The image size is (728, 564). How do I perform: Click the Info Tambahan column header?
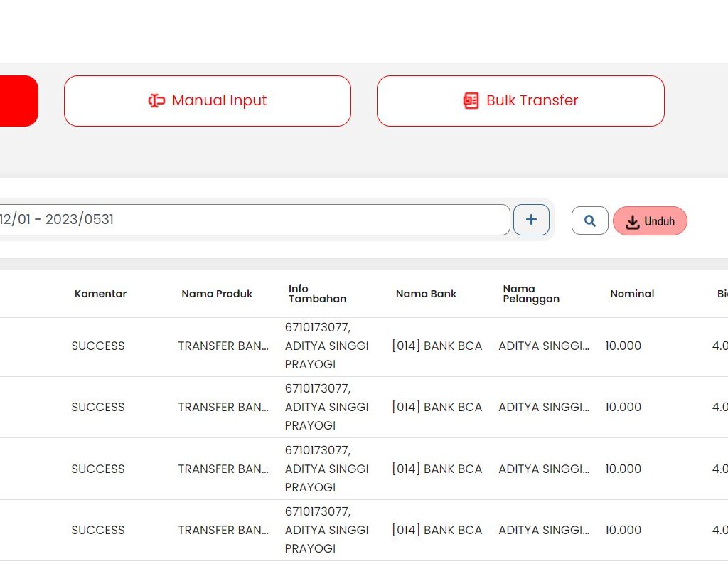point(317,294)
